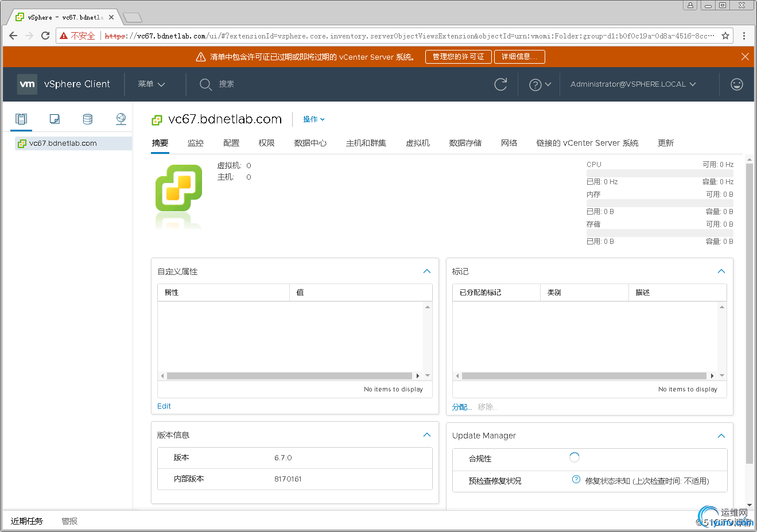Click the 详细信息... button
The image size is (757, 532).
pos(519,57)
